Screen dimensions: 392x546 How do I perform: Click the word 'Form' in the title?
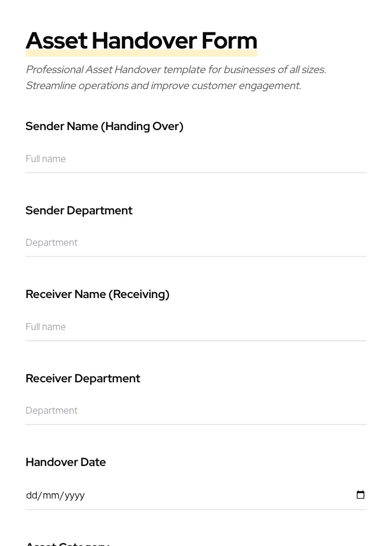click(x=229, y=41)
